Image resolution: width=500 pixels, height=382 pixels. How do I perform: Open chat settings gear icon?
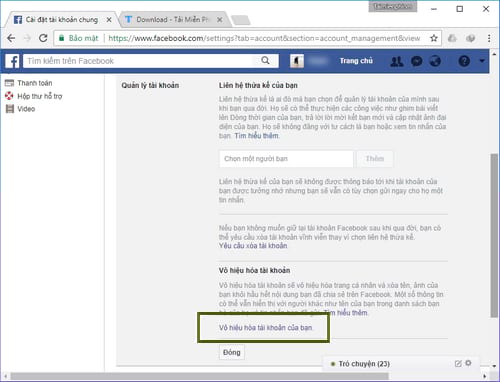468,363
